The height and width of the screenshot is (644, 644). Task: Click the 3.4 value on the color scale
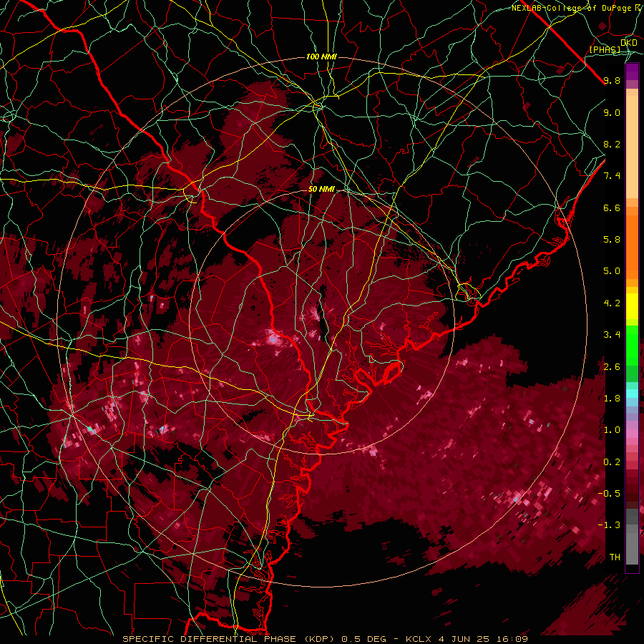[x=612, y=335]
